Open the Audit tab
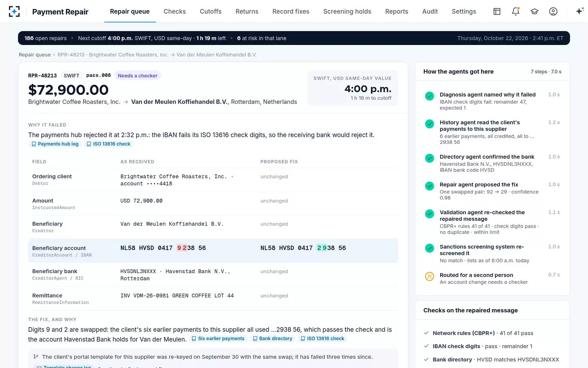This screenshot has height=368, width=588. tap(430, 11)
